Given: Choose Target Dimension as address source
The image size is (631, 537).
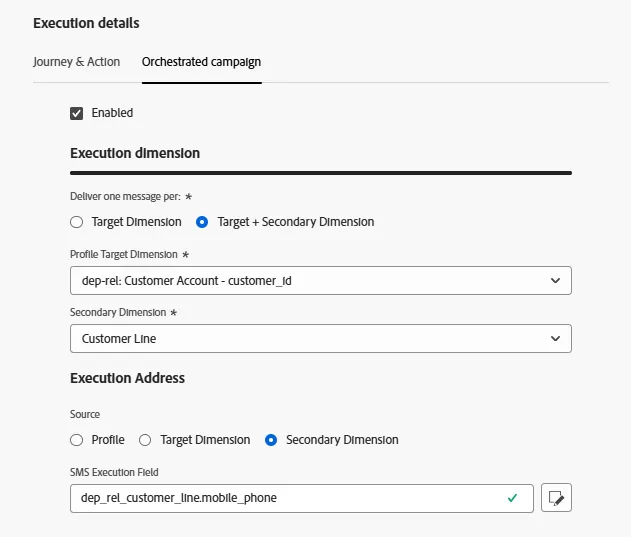Looking at the screenshot, I should 145,440.
